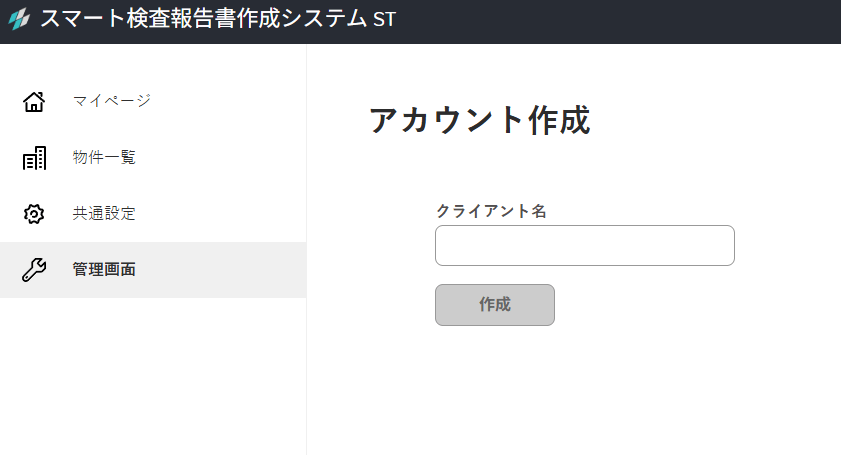Viewport: 841px width, 455px height.
Task: Go to 物件一覧 in the sidebar
Action: coord(104,157)
